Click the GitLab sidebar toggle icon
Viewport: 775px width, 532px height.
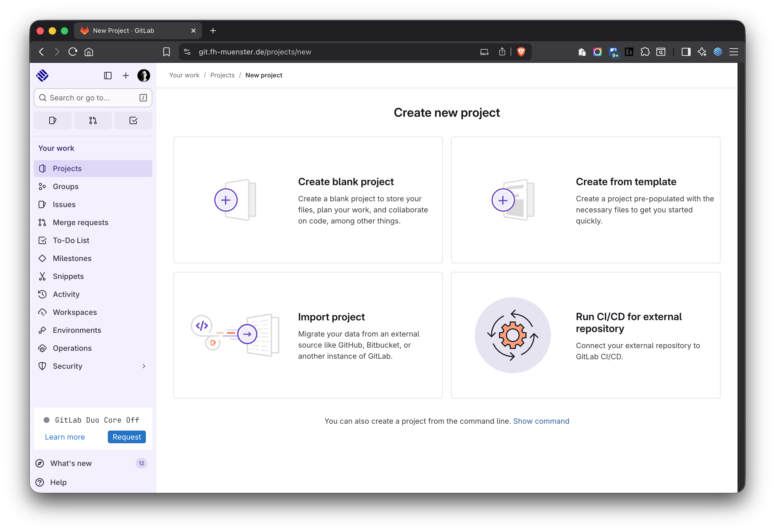click(108, 76)
